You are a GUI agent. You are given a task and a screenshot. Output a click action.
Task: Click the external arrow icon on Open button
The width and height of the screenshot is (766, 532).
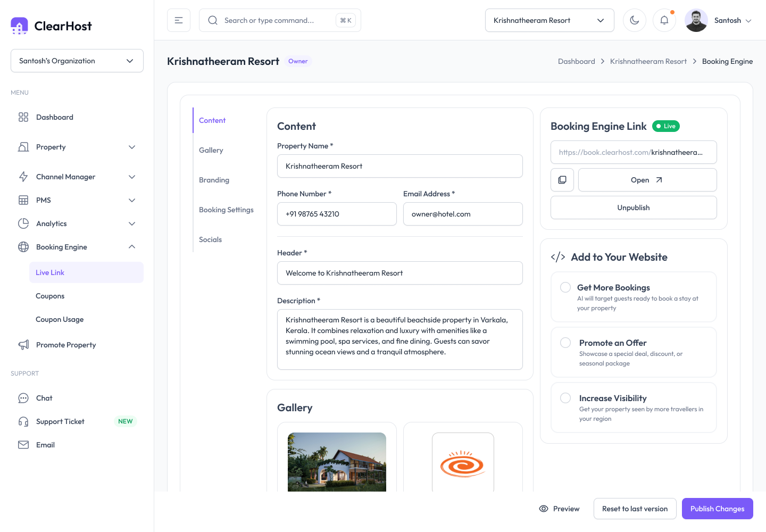click(659, 180)
